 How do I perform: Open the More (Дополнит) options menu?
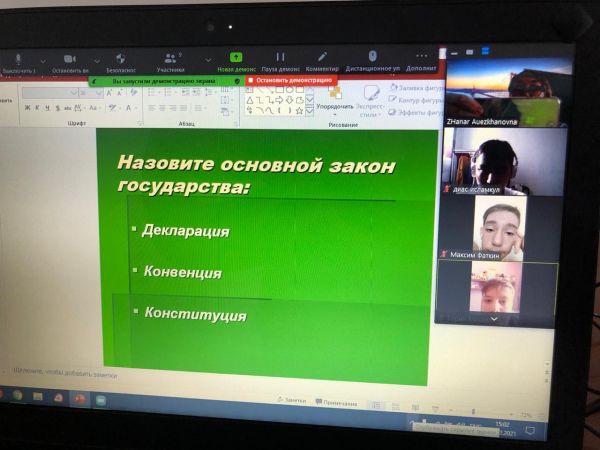click(421, 56)
